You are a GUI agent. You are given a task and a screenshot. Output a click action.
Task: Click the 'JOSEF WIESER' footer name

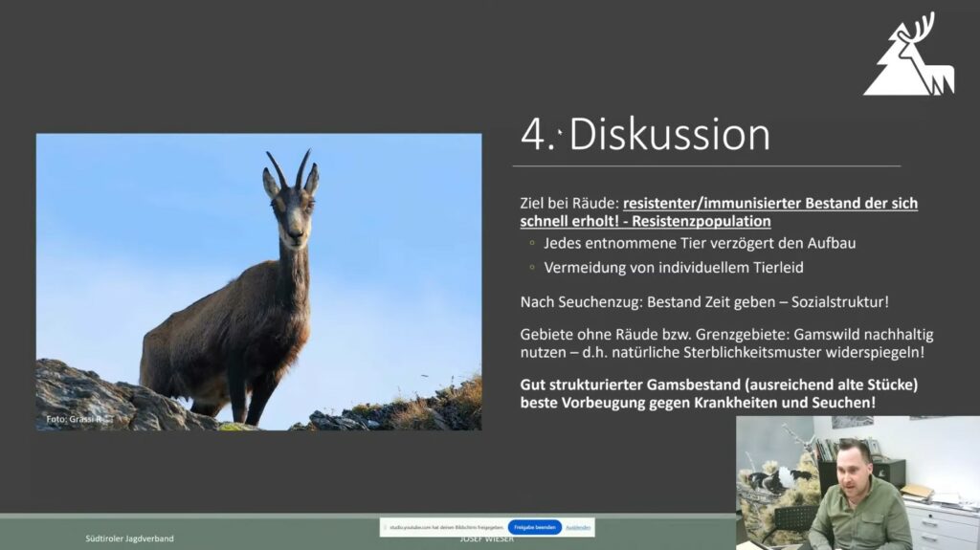point(486,540)
